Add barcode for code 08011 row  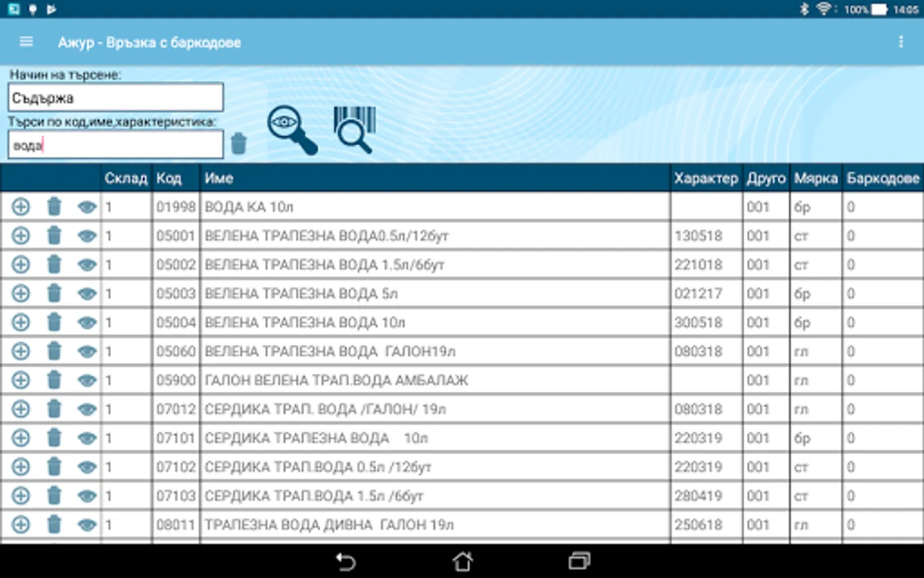[x=21, y=525]
